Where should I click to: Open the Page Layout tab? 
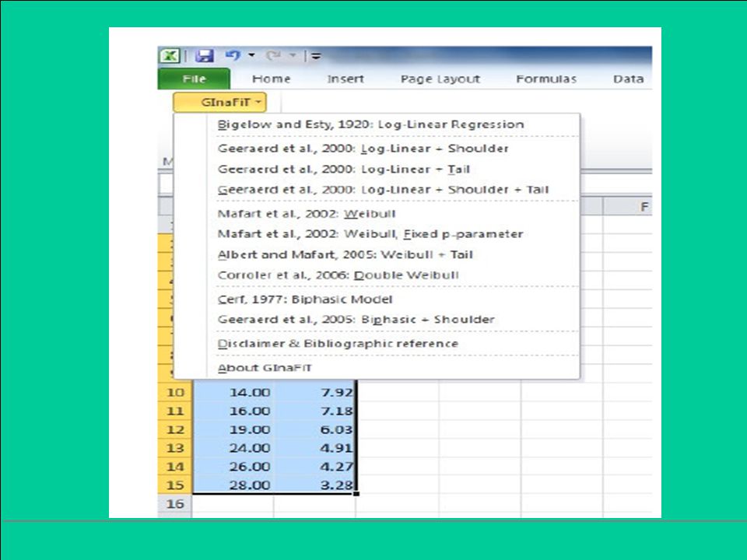tap(440, 79)
